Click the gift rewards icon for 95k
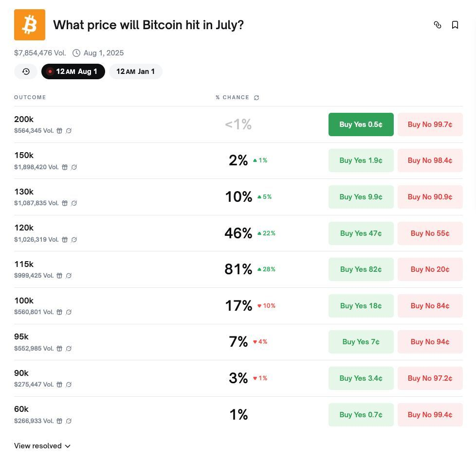 click(59, 349)
